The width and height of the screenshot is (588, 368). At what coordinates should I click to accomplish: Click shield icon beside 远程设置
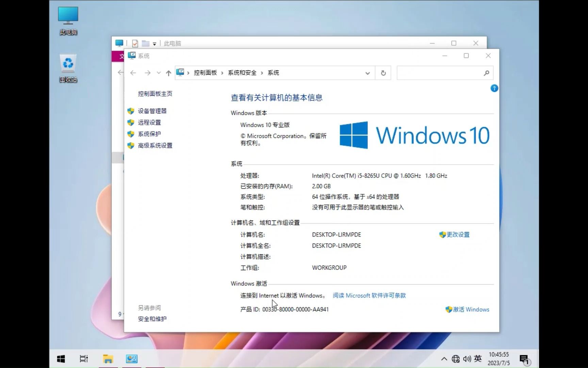click(131, 123)
